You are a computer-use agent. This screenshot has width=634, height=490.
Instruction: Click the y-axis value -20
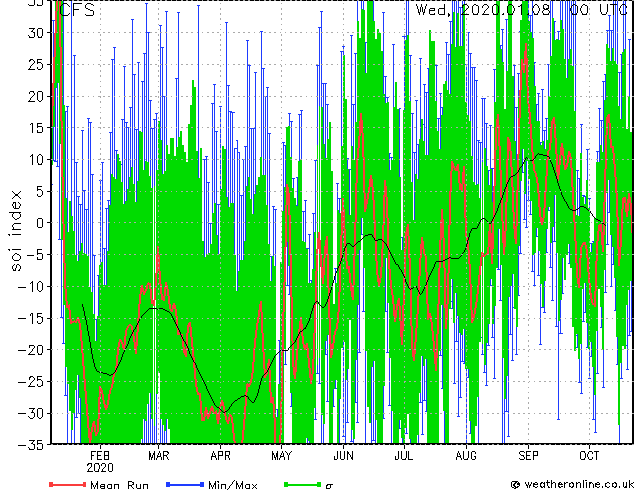point(31,350)
